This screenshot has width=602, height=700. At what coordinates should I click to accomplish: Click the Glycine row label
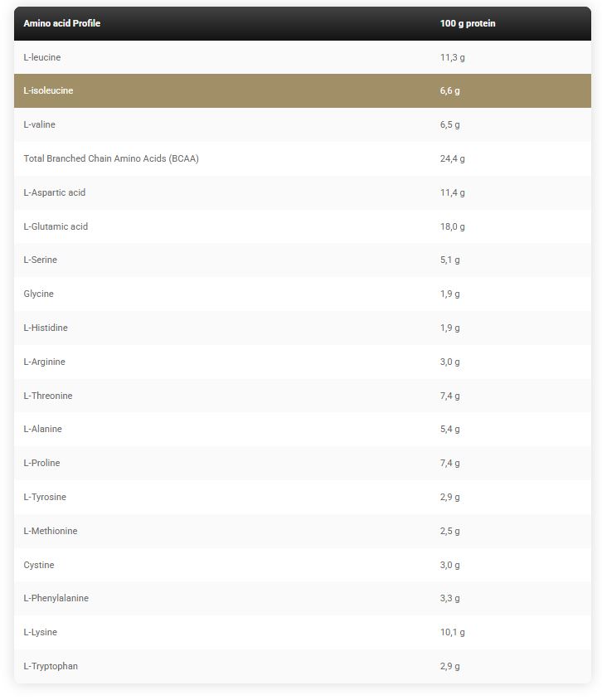38,294
